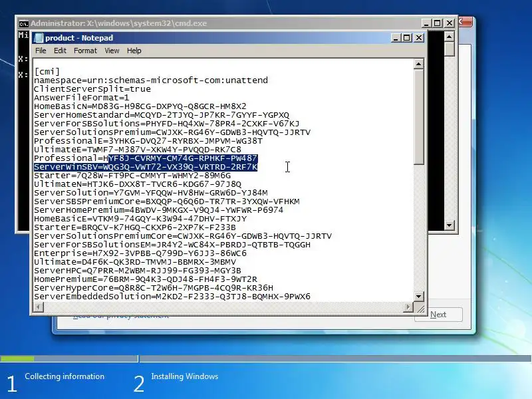Click the Ultimate=D4F6K key line
Screen dimensions: 532x399
[135, 262]
